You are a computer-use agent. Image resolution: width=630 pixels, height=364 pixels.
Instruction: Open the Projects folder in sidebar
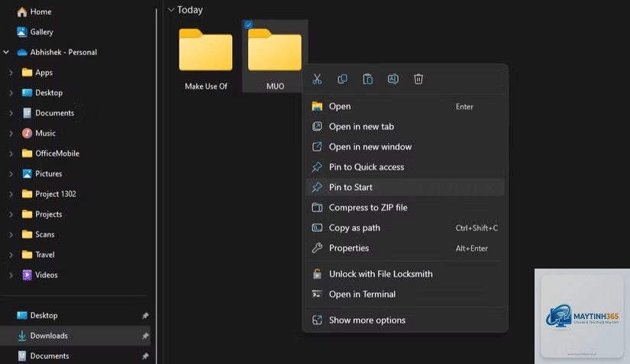(x=42, y=214)
